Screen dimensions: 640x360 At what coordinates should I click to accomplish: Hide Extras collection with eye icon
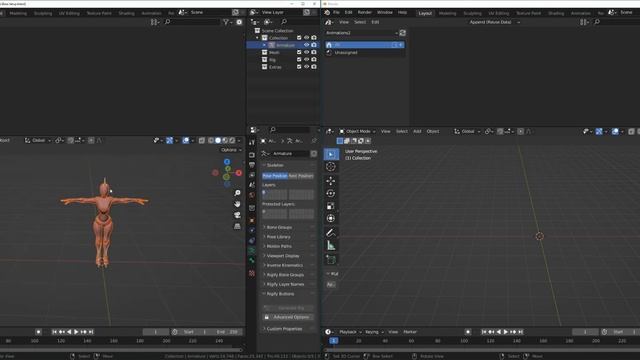coord(306,67)
